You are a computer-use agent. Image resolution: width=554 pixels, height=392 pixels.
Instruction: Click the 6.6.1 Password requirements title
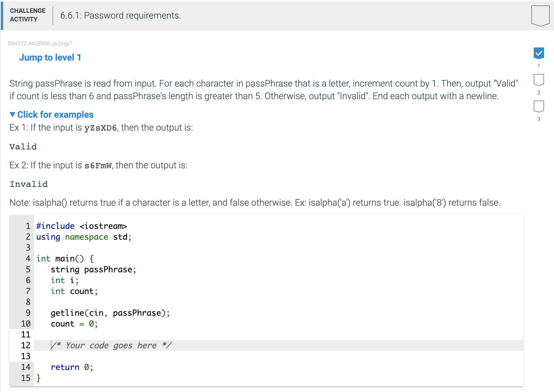click(x=120, y=15)
